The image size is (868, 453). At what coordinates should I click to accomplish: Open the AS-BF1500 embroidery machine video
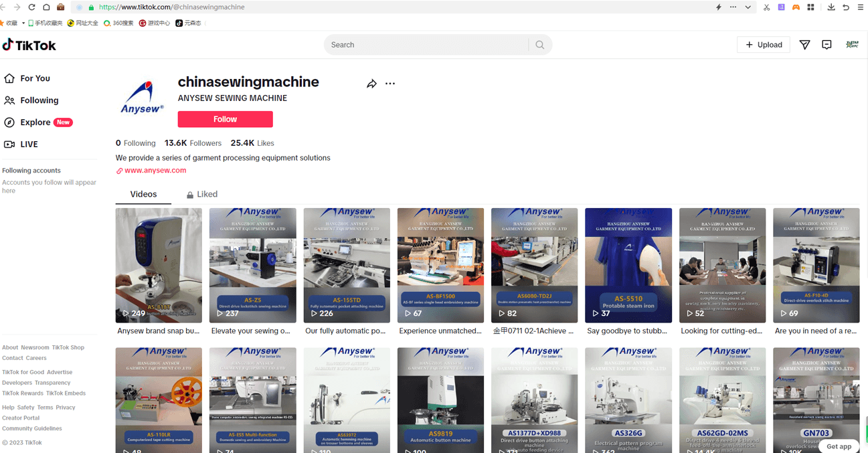pyautogui.click(x=440, y=266)
